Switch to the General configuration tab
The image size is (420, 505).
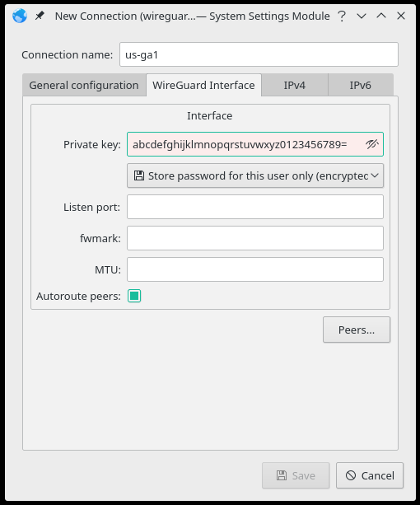[x=84, y=86]
